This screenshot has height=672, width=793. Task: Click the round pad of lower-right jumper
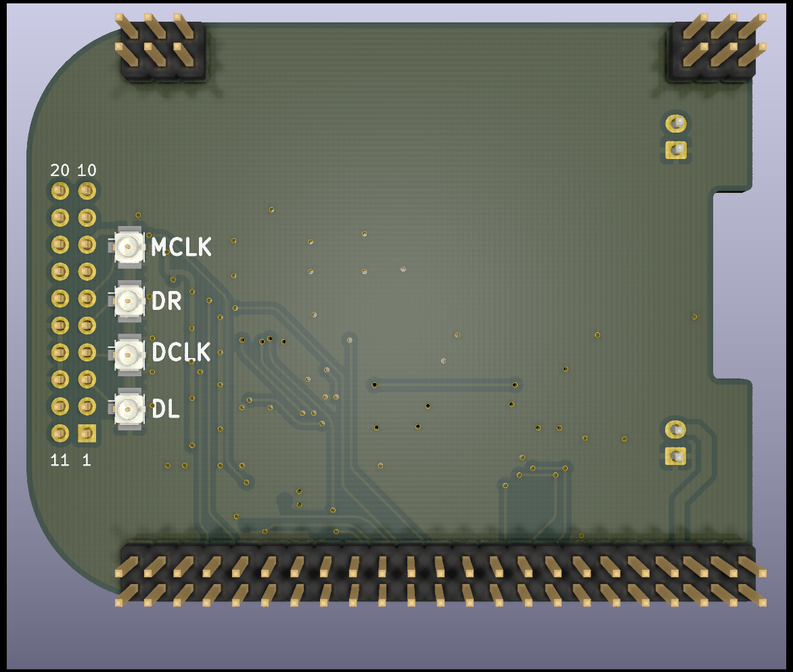pyautogui.click(x=676, y=430)
